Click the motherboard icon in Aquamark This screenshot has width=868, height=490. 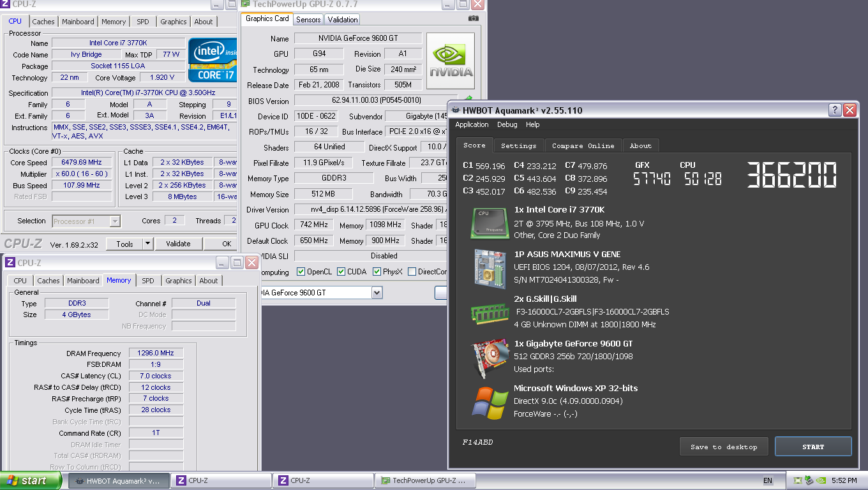[490, 268]
